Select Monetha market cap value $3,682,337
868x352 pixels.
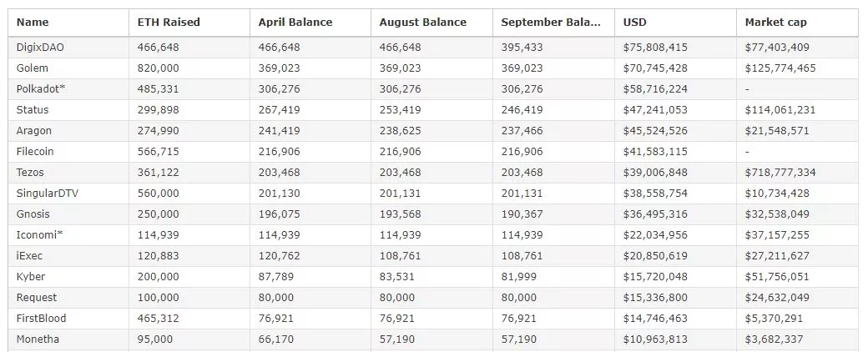point(774,339)
